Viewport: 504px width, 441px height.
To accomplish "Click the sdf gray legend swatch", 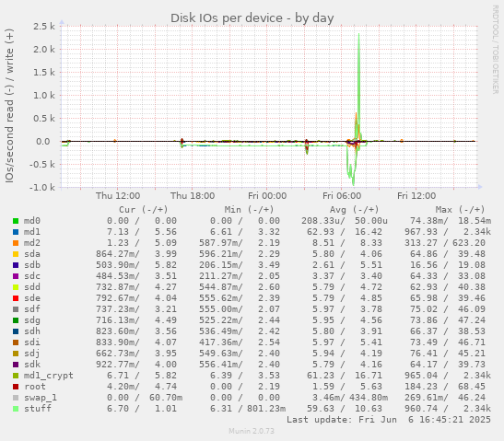I will 16,309.
